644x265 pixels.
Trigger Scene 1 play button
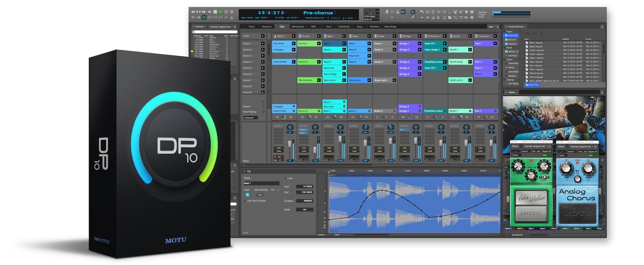(263, 44)
